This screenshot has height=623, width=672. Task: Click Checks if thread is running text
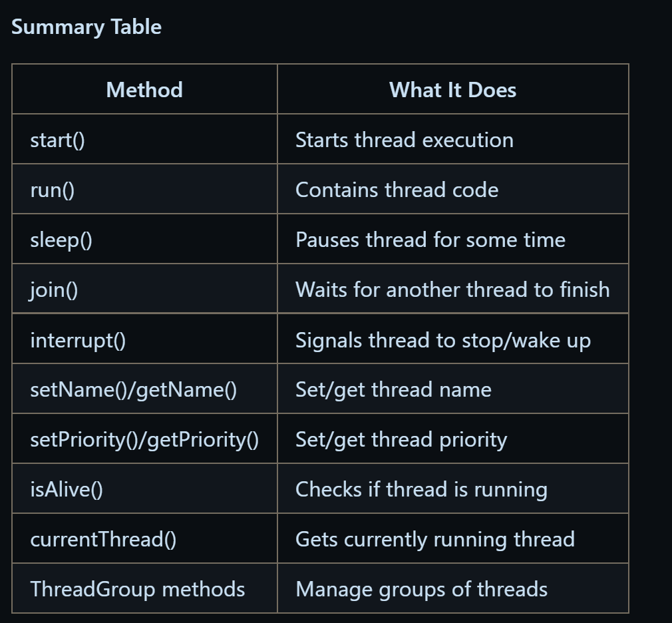421,490
